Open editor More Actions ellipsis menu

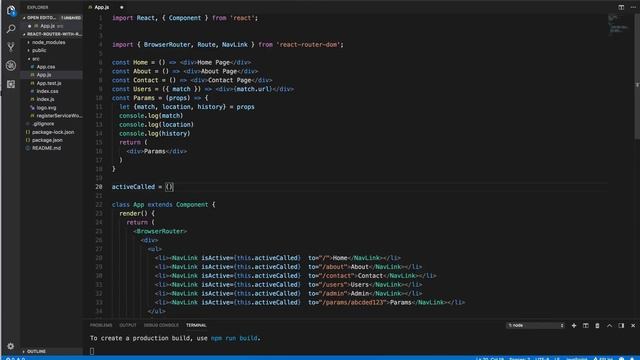[633, 7]
